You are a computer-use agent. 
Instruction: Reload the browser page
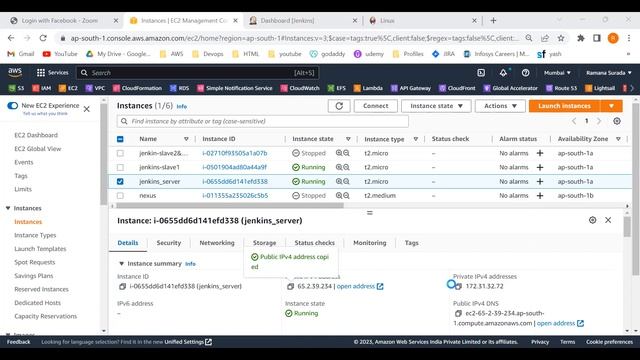coord(43,38)
